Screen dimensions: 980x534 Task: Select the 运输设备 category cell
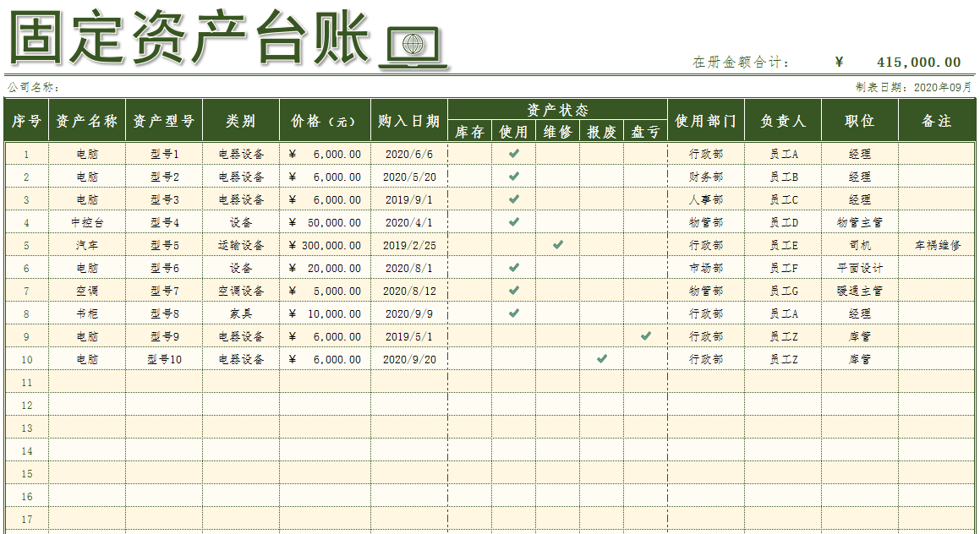coord(241,245)
